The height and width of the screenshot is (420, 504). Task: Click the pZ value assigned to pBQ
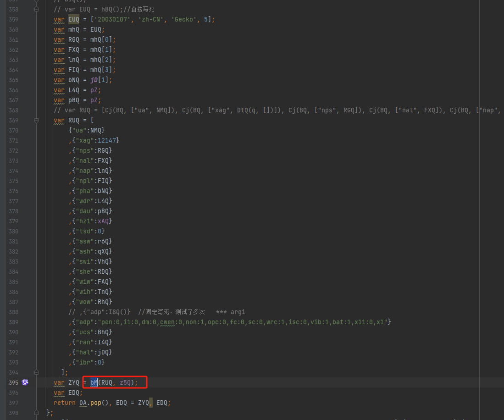(x=94, y=100)
